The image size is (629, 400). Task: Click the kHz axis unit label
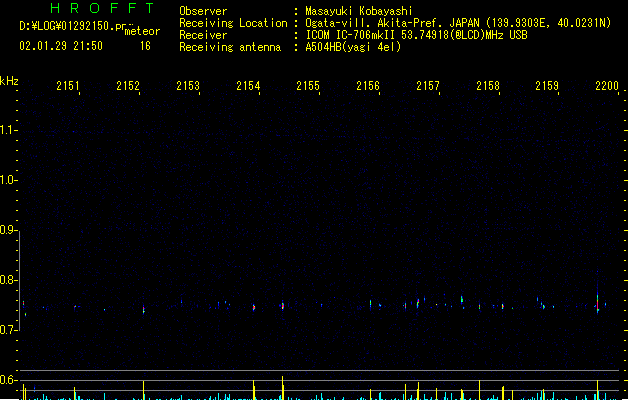tap(9, 81)
